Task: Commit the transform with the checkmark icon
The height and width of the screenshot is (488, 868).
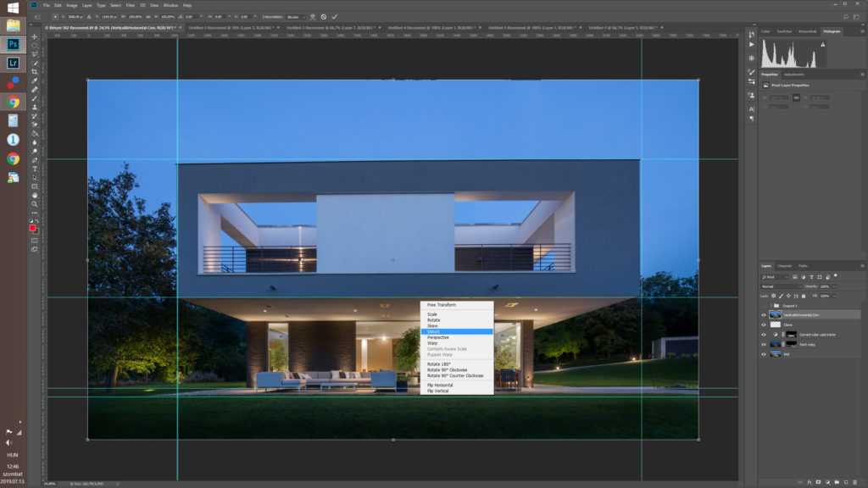Action: pos(334,16)
